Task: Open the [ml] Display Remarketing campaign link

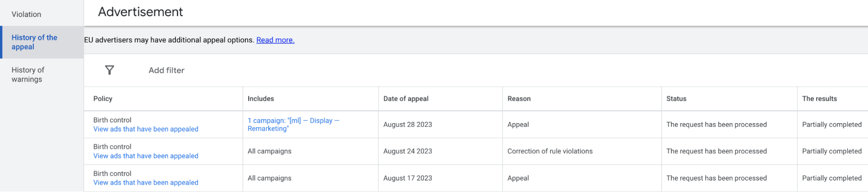Action: pos(293,124)
